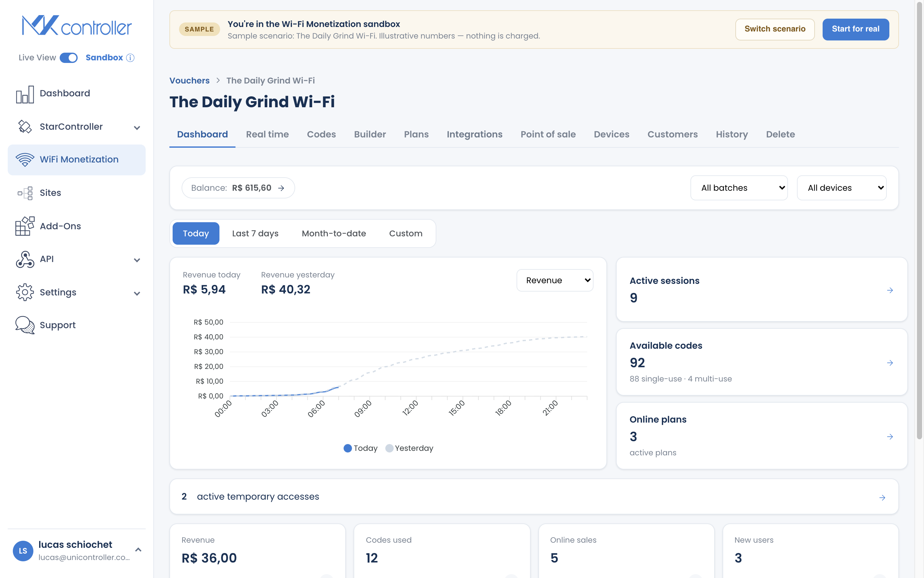The height and width of the screenshot is (578, 924).
Task: Open the Builder tab
Action: point(370,135)
